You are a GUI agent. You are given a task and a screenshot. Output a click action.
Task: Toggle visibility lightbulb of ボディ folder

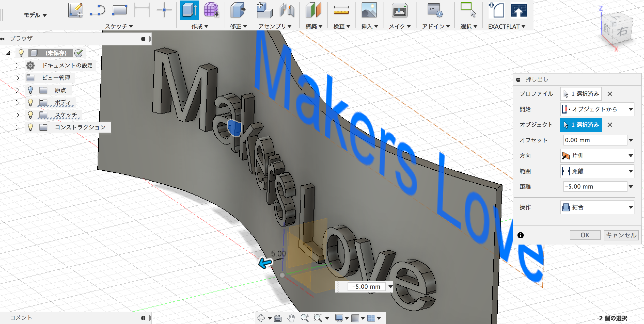click(x=30, y=102)
